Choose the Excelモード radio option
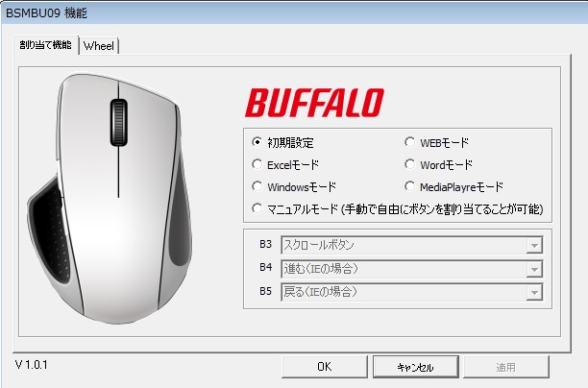 pyautogui.click(x=257, y=164)
